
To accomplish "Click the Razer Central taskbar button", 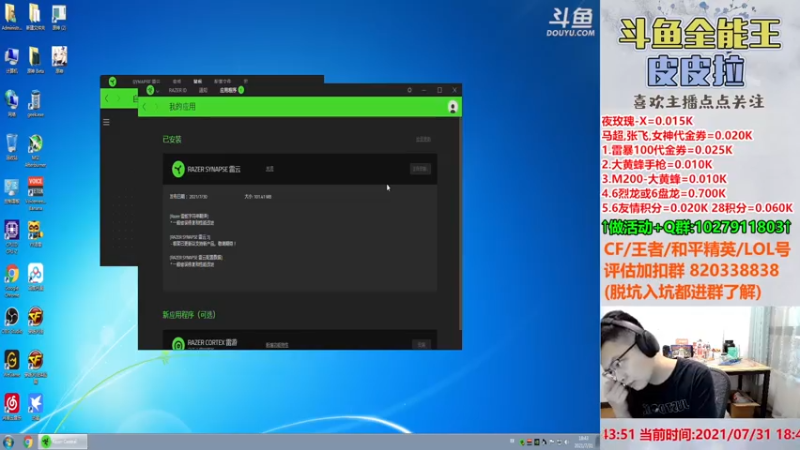I will click(63, 442).
